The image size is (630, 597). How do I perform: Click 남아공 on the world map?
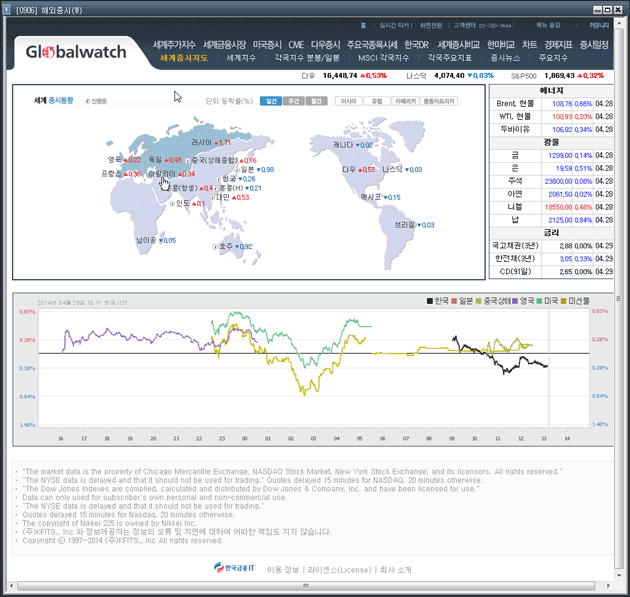coord(146,240)
